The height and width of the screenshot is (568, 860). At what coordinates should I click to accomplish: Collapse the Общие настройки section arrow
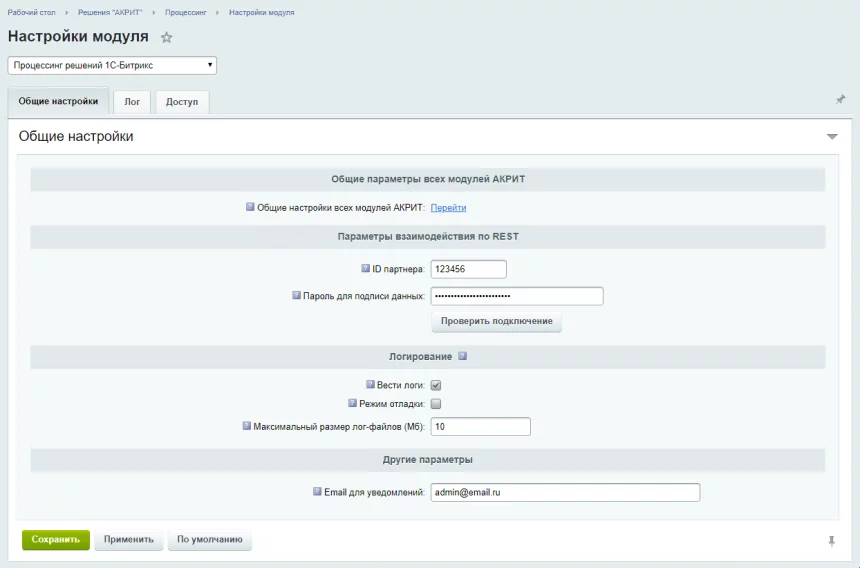[832, 137]
